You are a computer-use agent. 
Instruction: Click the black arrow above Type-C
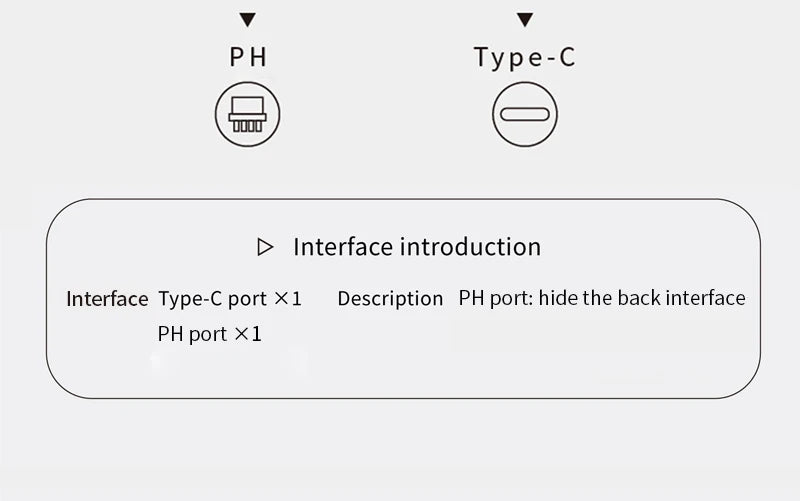[x=525, y=20]
